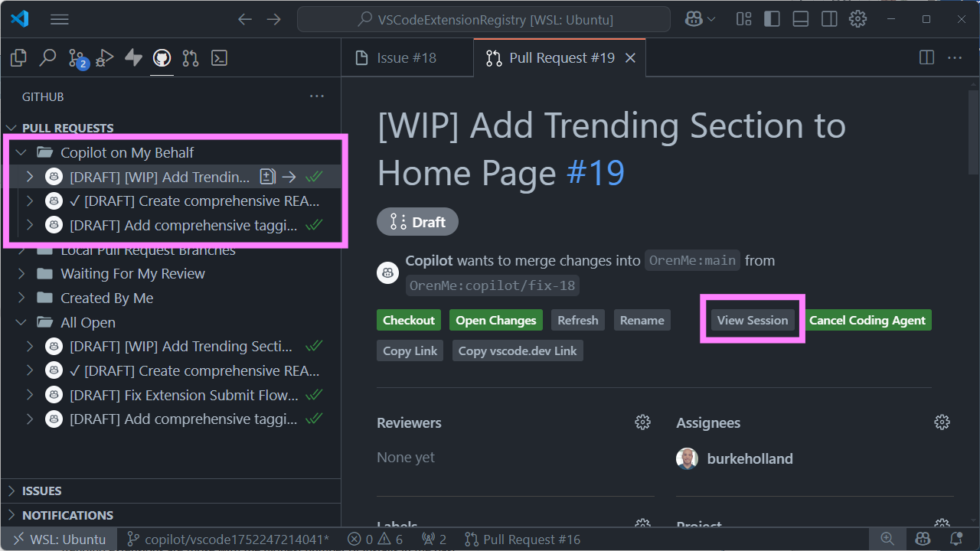Collapse the Copilot on My Behalf folder
980x551 pixels.
click(21, 152)
